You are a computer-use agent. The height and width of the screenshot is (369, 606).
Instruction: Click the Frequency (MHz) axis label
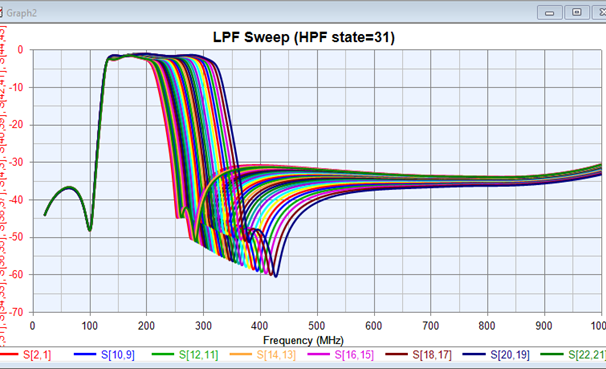pyautogui.click(x=303, y=340)
